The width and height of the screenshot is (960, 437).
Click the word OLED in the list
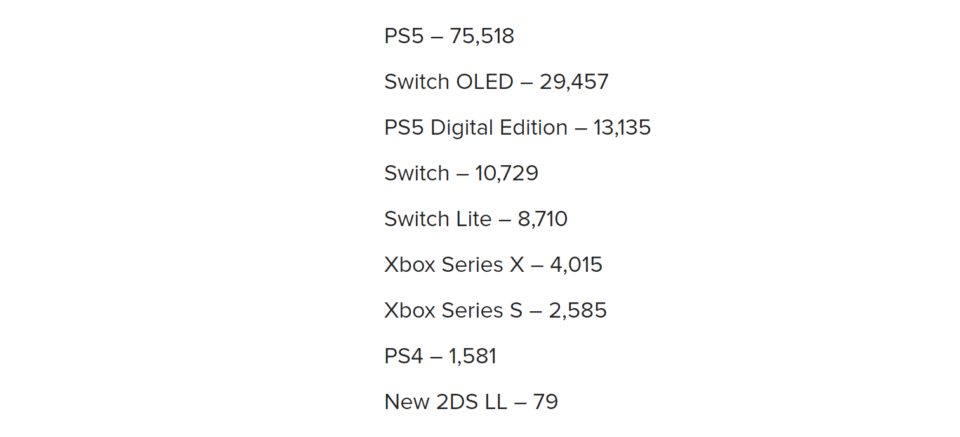(x=482, y=82)
